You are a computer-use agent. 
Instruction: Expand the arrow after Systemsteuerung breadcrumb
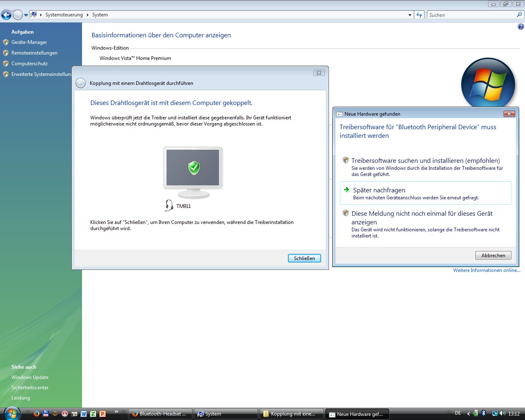87,15
